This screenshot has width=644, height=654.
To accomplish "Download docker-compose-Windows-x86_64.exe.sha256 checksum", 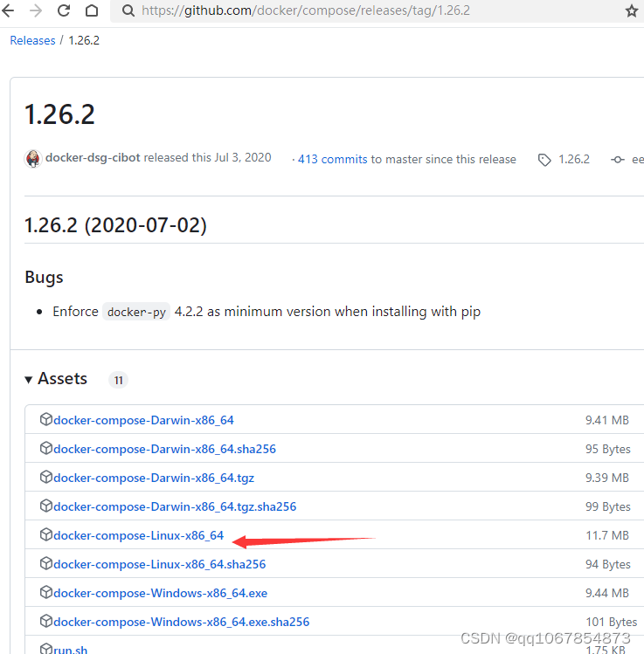I will click(182, 622).
